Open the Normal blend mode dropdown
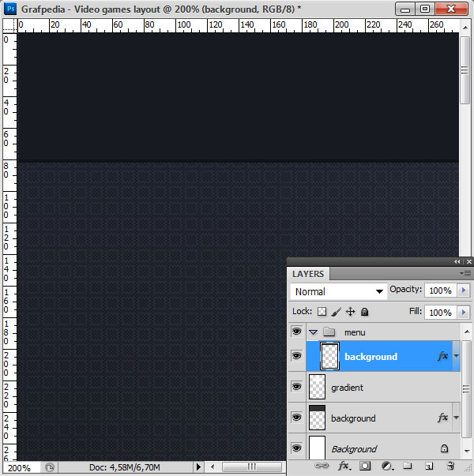 pos(338,291)
